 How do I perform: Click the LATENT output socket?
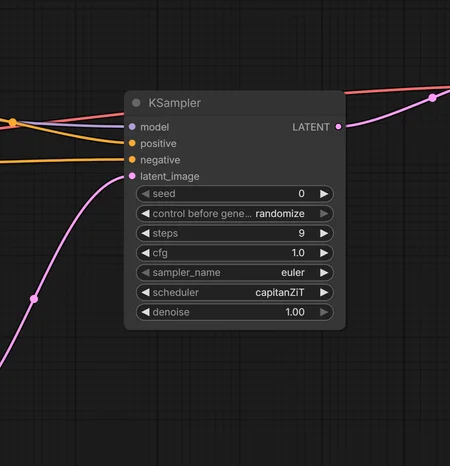click(x=338, y=127)
